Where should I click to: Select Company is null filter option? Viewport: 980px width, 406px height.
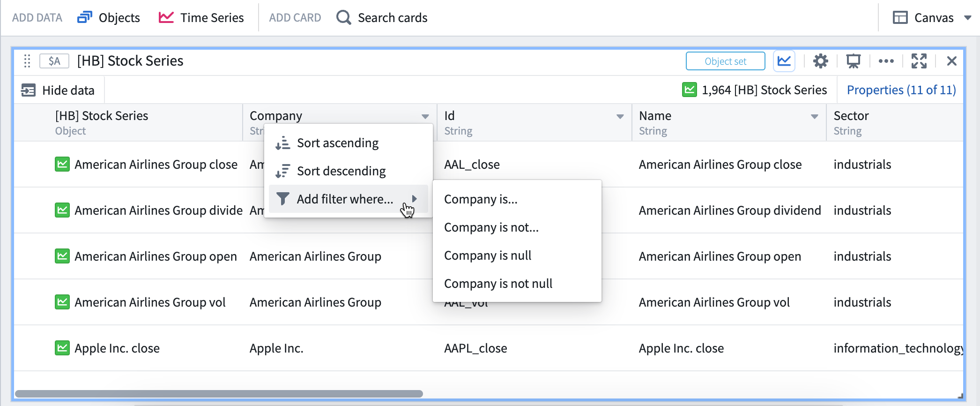[x=517, y=256]
